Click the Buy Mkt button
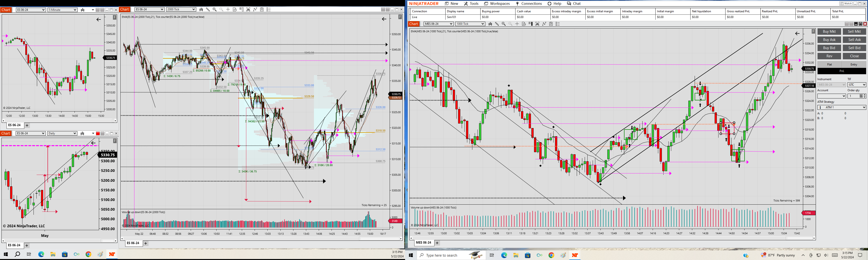The width and height of the screenshot is (868, 260). coord(829,32)
